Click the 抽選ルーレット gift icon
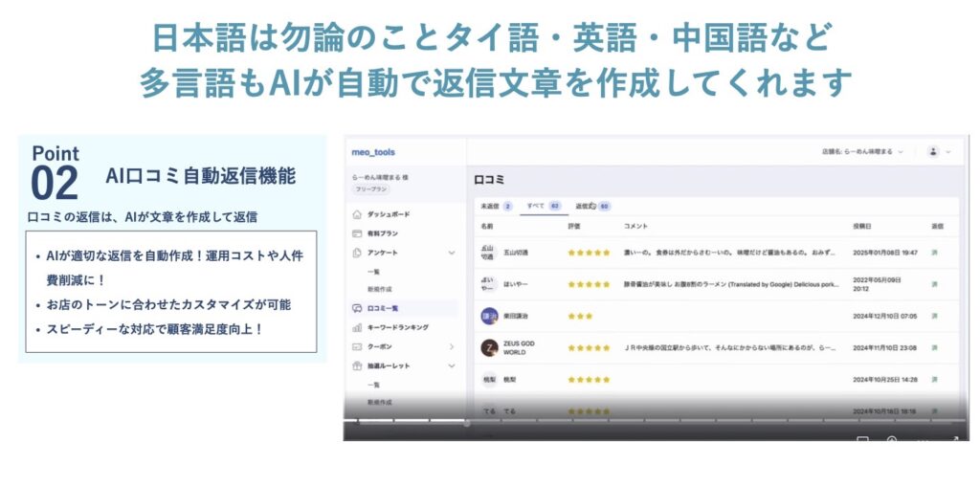Screen dimensions: 980x486 tap(357, 365)
